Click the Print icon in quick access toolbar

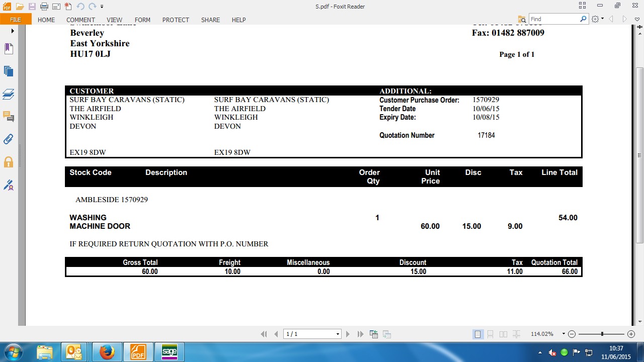pyautogui.click(x=44, y=7)
